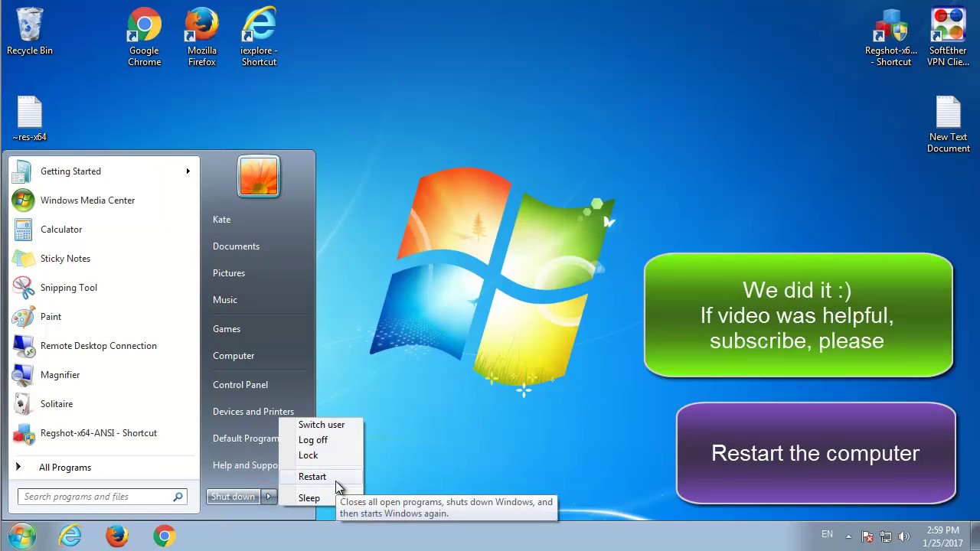Click the Snipping Tool scissors icon
The height and width of the screenshot is (551, 980).
tap(23, 288)
